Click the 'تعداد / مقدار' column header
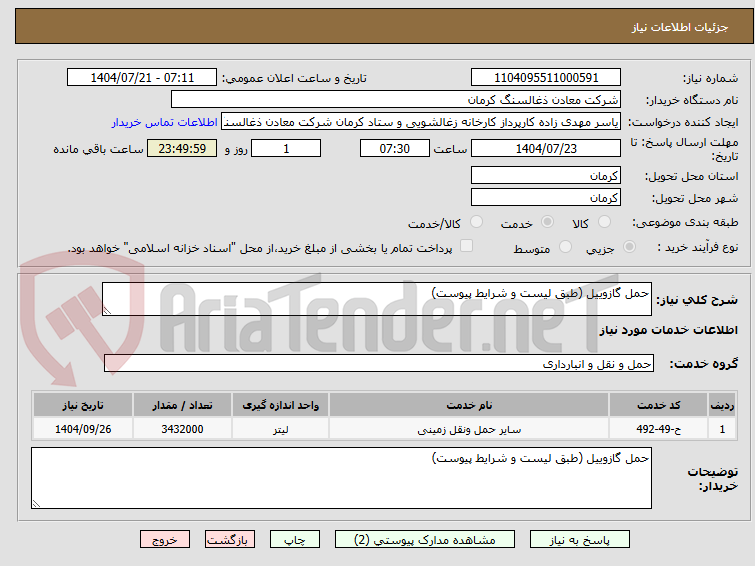This screenshot has height=566, width=755. tap(182, 405)
